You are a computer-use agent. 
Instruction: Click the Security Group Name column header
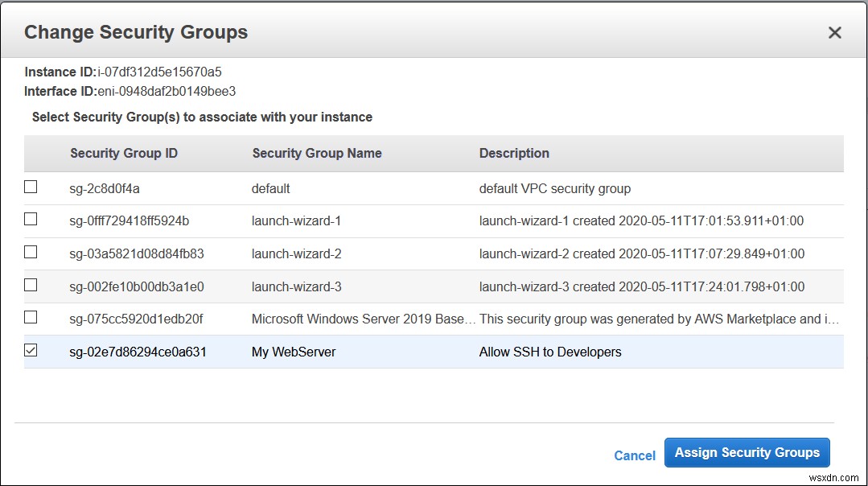tap(316, 153)
